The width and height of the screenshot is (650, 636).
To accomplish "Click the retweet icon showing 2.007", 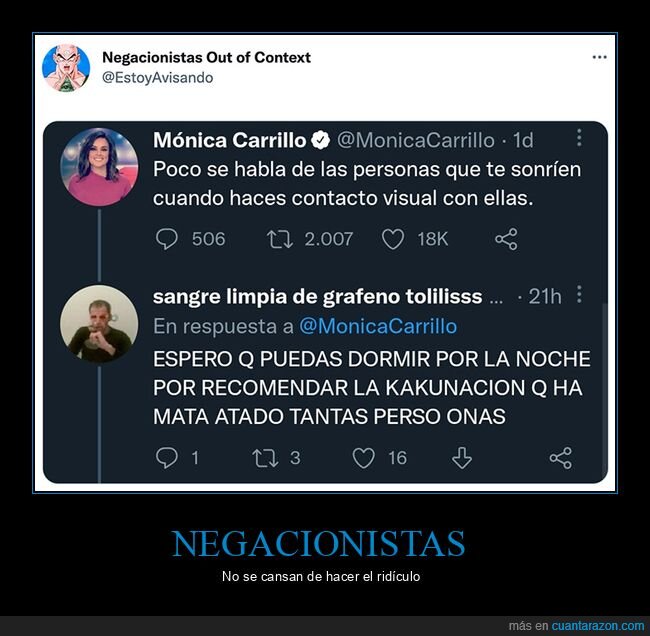I will coord(279,240).
